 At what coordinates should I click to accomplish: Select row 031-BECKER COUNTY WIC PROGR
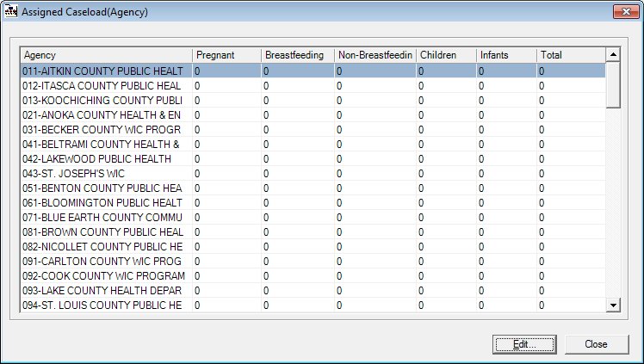pos(313,130)
